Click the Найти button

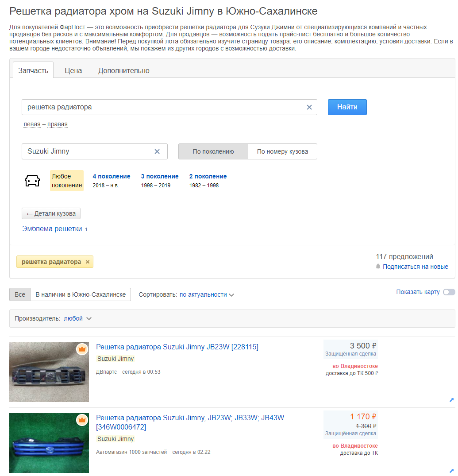pyautogui.click(x=347, y=107)
